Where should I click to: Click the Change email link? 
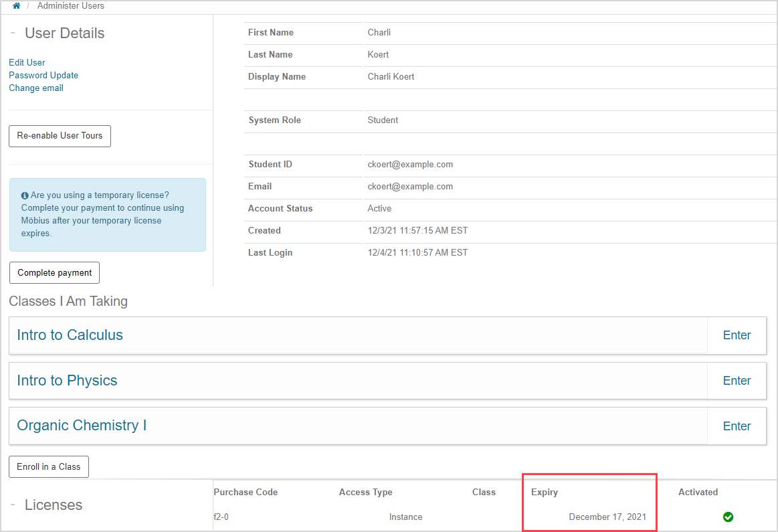[36, 88]
